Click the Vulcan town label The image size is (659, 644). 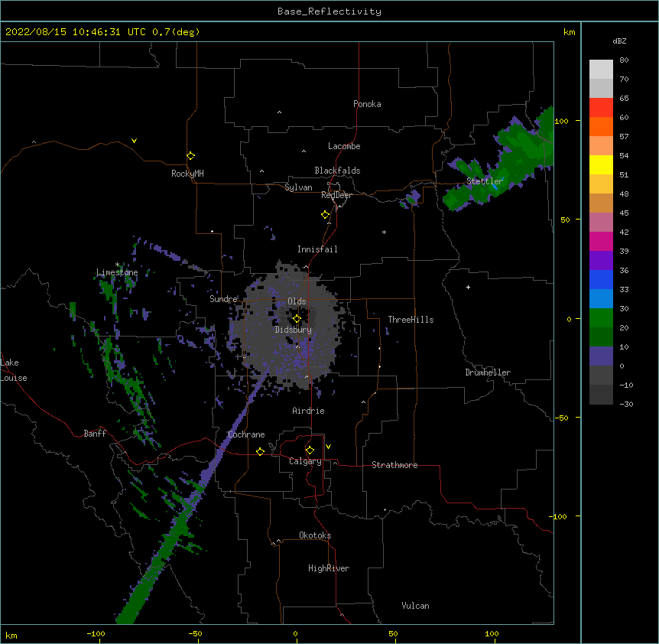click(x=415, y=606)
